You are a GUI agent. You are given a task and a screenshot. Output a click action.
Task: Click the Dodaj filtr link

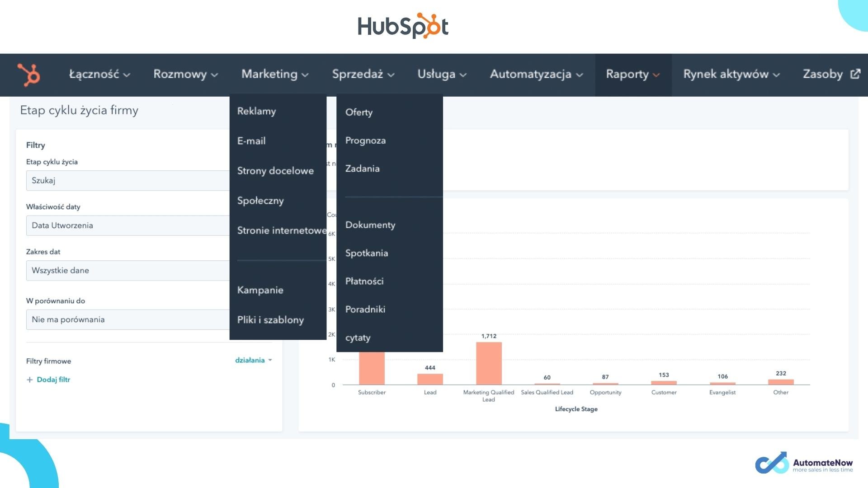pyautogui.click(x=53, y=380)
